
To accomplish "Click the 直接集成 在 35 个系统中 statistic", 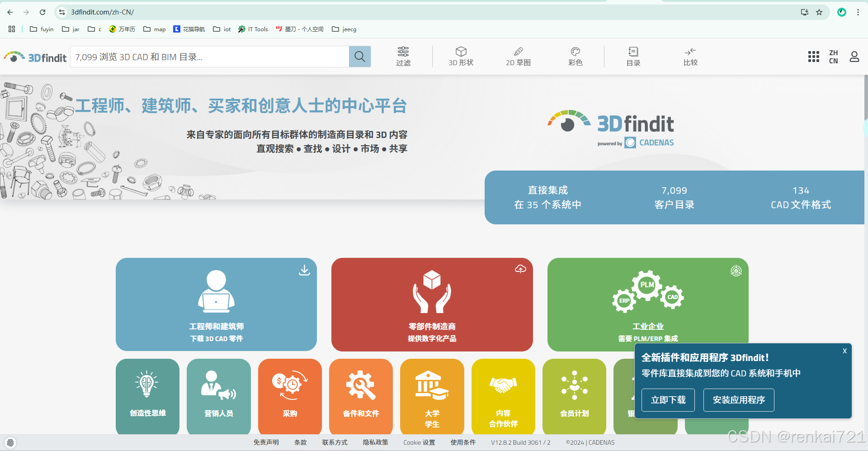I will 547,198.
